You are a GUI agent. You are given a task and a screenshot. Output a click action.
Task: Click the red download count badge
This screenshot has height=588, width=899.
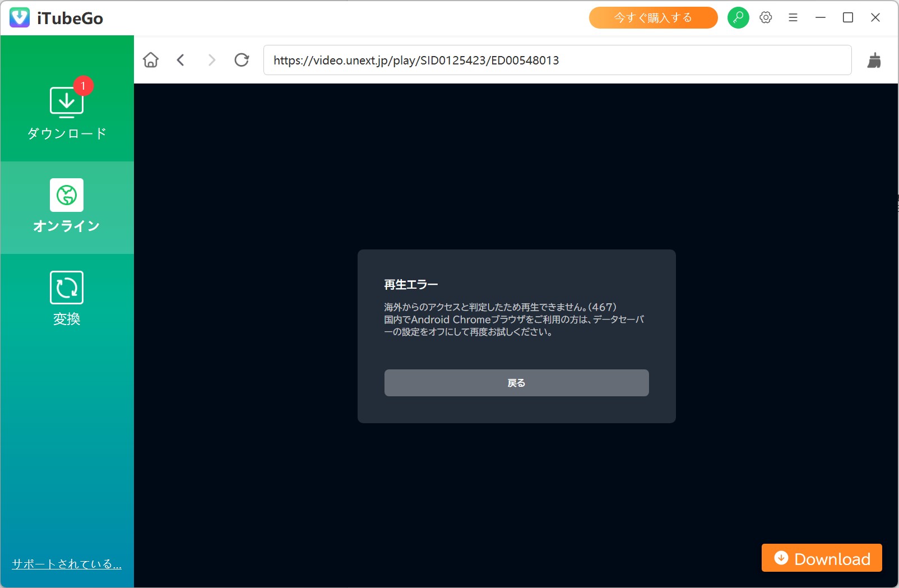(x=83, y=86)
